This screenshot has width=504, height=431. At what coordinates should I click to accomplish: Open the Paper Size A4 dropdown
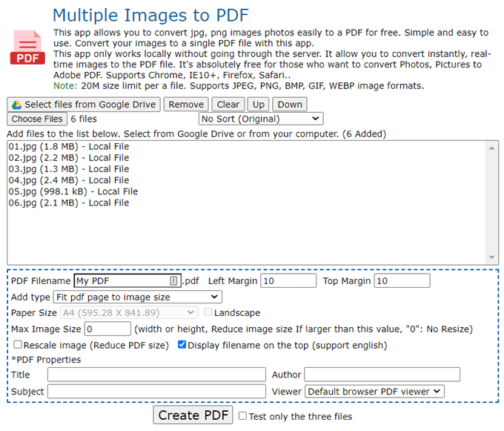click(129, 312)
